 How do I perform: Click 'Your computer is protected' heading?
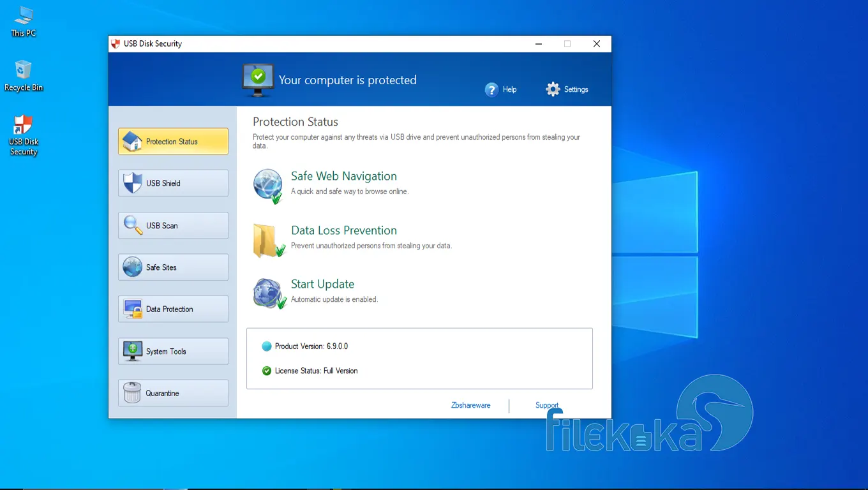348,80
